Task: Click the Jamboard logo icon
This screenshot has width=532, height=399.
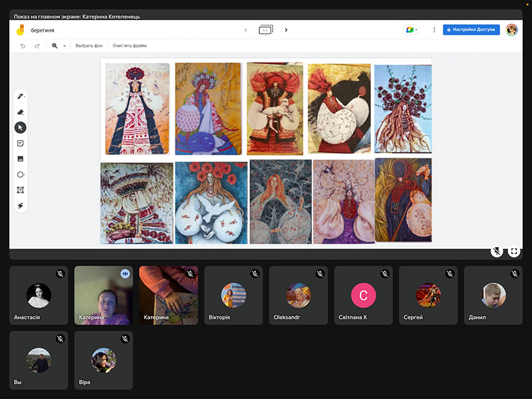Action: (x=21, y=30)
